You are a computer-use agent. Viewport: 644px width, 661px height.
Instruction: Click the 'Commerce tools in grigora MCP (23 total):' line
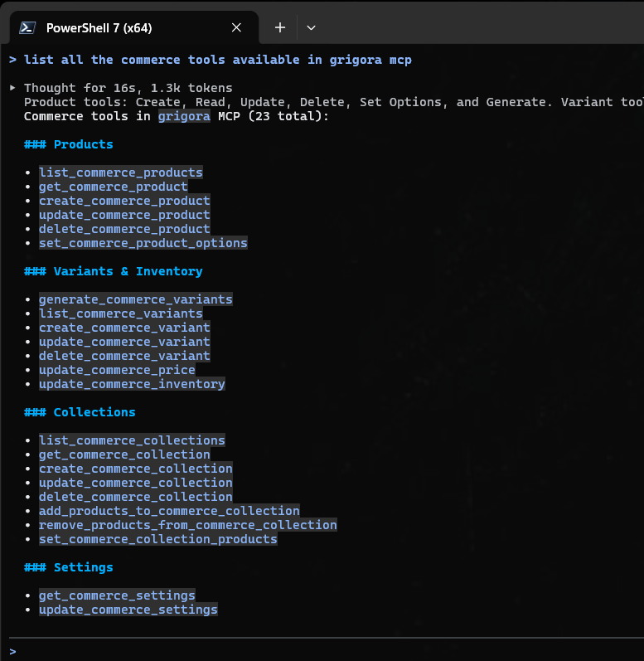[177, 116]
